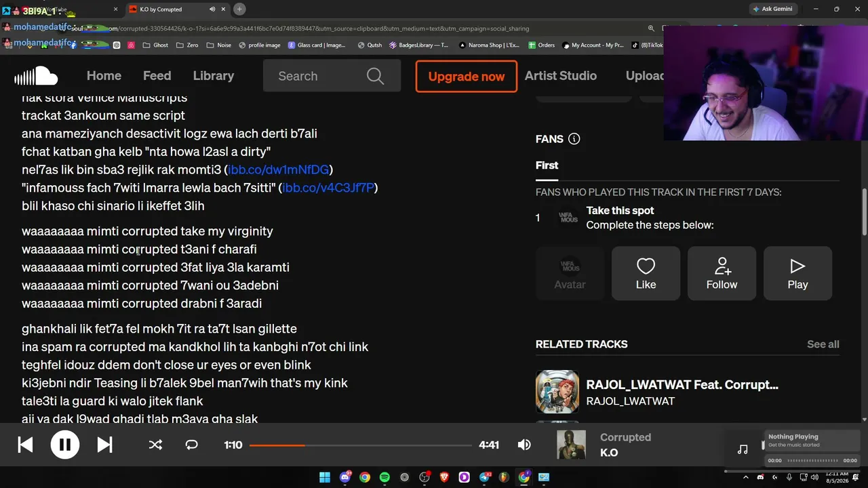Seek using the track progress bar

[x=360, y=445]
